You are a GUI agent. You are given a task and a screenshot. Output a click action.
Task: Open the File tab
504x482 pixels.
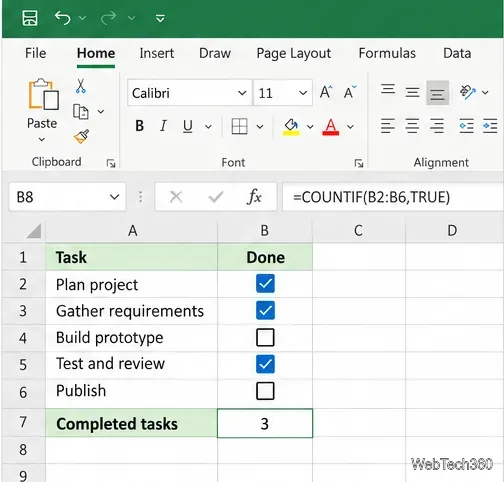click(x=36, y=53)
